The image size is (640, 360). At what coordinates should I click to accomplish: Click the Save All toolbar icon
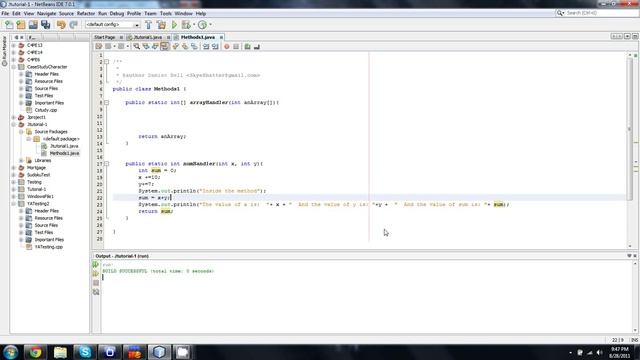pyautogui.click(x=45, y=25)
